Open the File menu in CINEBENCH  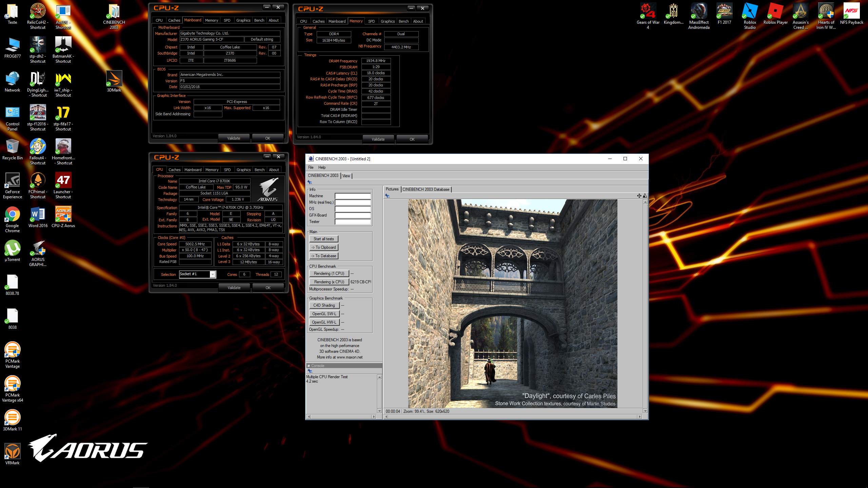coord(311,167)
